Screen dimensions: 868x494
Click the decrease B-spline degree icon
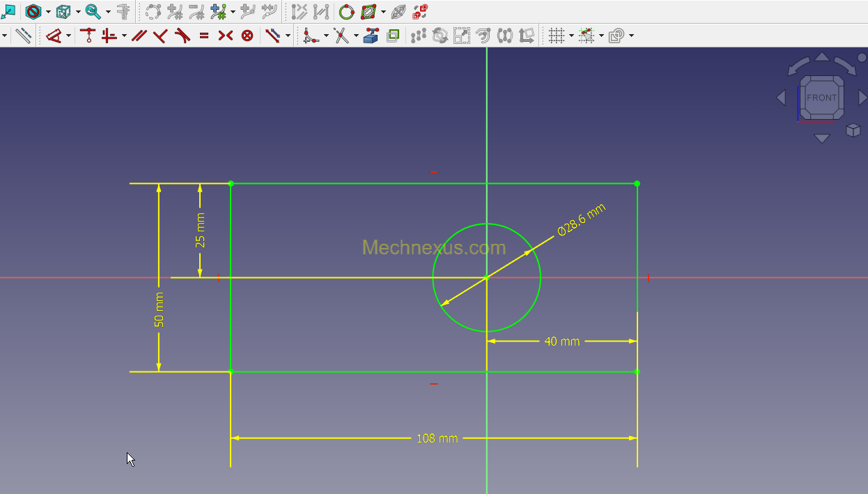pyautogui.click(x=197, y=12)
